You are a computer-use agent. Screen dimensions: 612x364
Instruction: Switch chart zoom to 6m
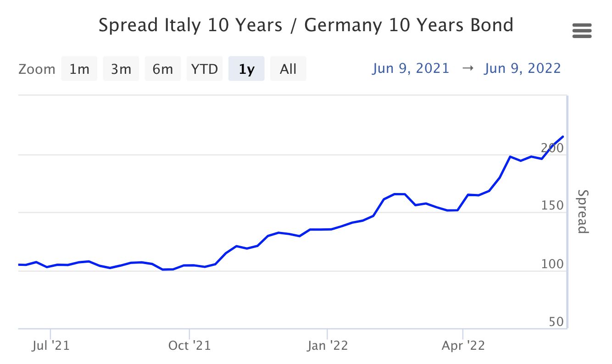pos(163,69)
